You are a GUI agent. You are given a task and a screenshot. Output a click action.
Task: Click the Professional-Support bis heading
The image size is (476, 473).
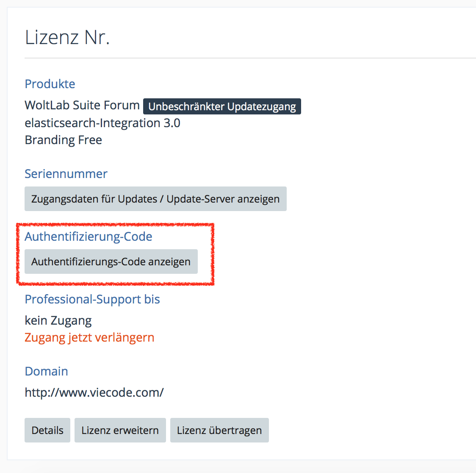pyautogui.click(x=92, y=299)
